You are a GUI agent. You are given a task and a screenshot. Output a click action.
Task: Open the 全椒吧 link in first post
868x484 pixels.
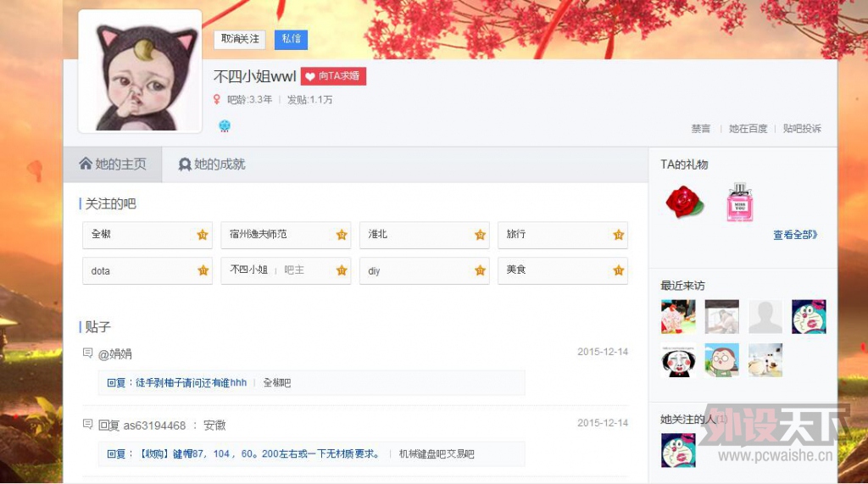click(x=277, y=382)
